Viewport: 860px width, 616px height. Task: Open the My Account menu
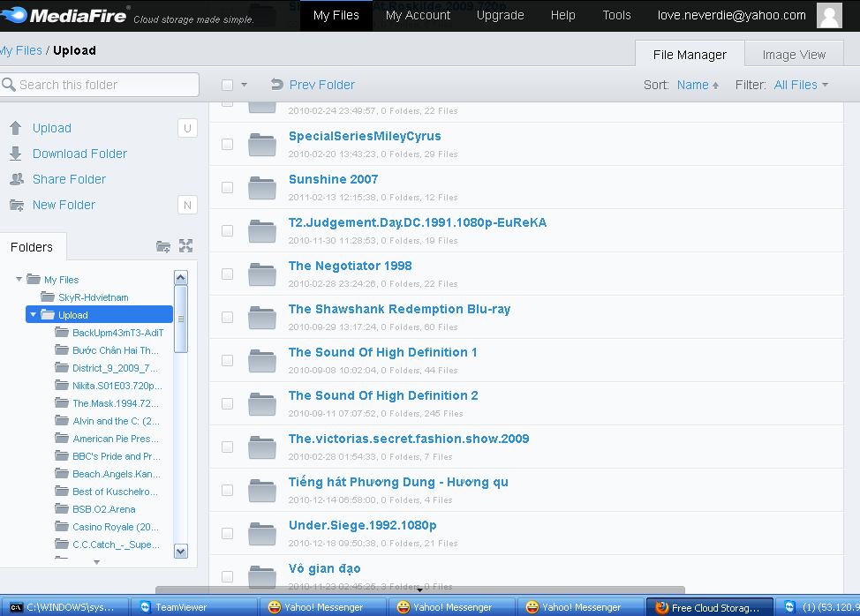click(x=418, y=15)
